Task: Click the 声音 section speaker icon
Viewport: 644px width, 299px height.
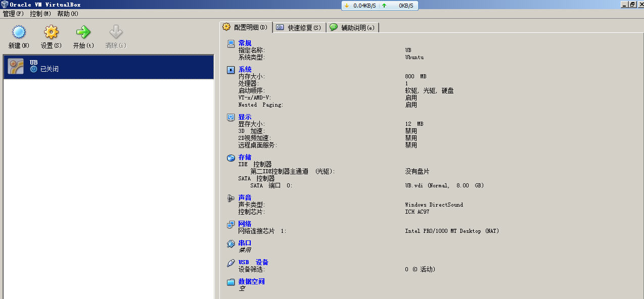Action: click(231, 198)
